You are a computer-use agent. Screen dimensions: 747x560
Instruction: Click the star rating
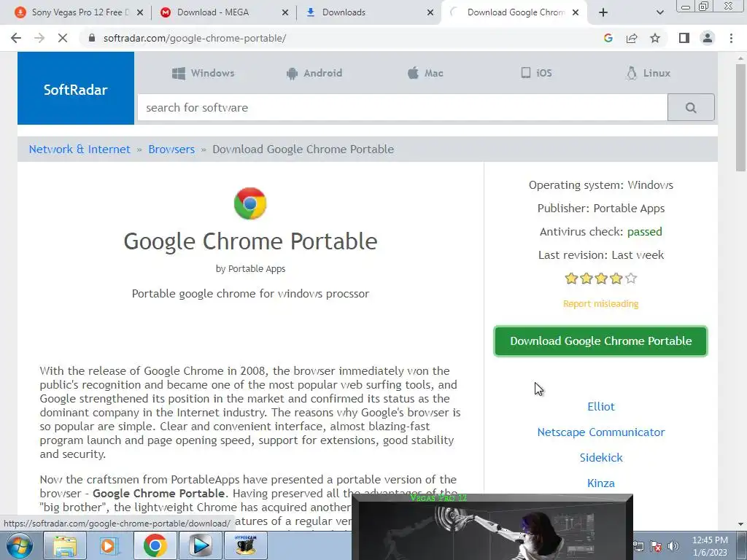[601, 278]
